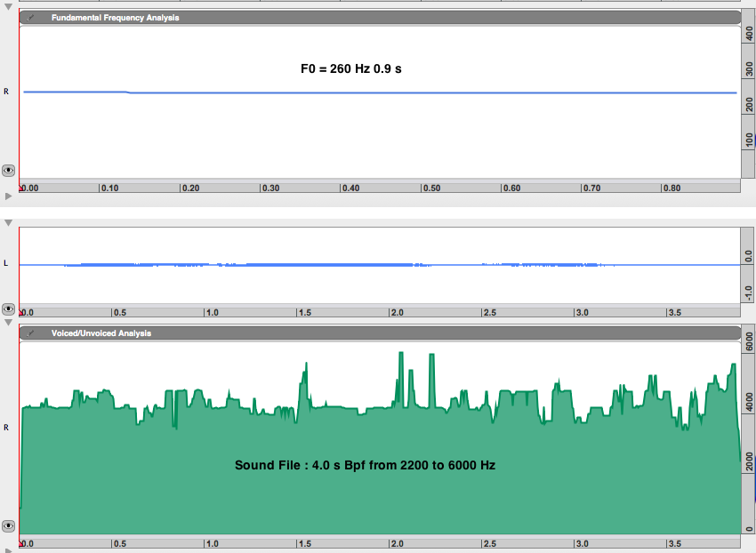Toggle eye icon of the L waveform track

pyautogui.click(x=8, y=309)
